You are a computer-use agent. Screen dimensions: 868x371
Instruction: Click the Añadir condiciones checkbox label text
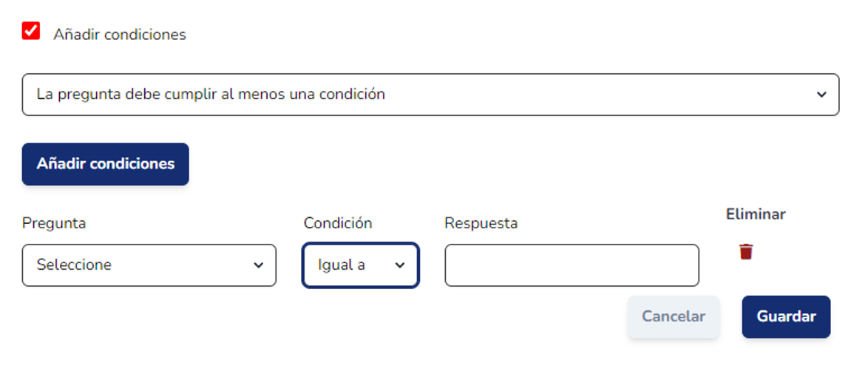pos(120,35)
